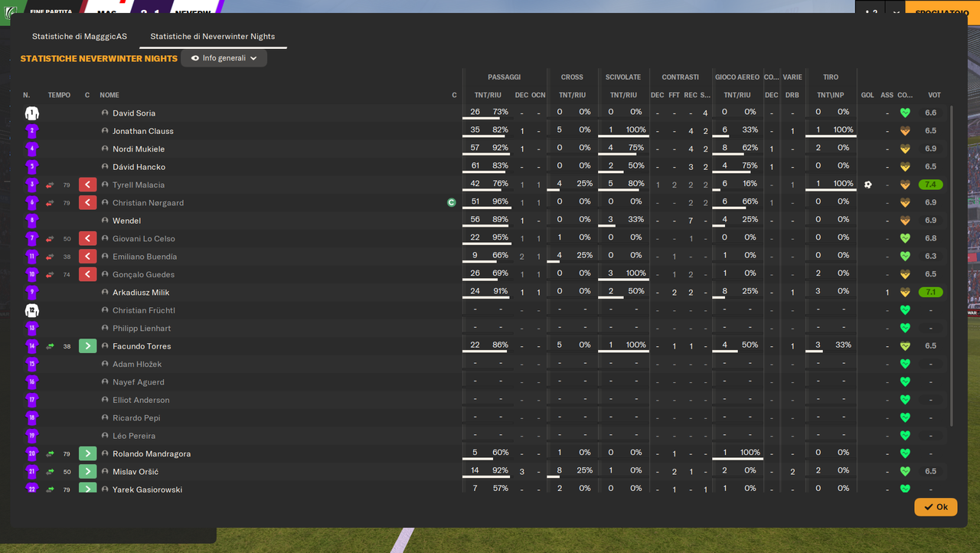Click swap icon in Emiliano Buendía's row
Image resolution: width=980 pixels, height=553 pixels.
pyautogui.click(x=50, y=257)
